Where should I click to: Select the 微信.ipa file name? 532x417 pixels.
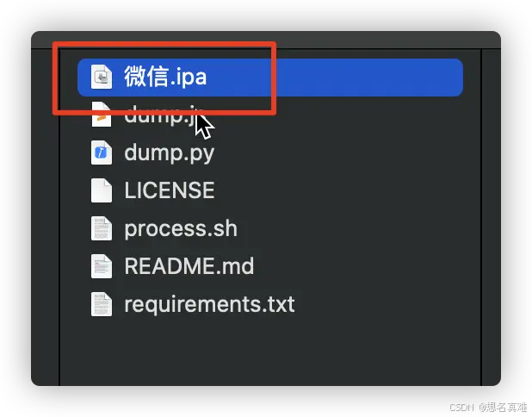click(x=165, y=77)
